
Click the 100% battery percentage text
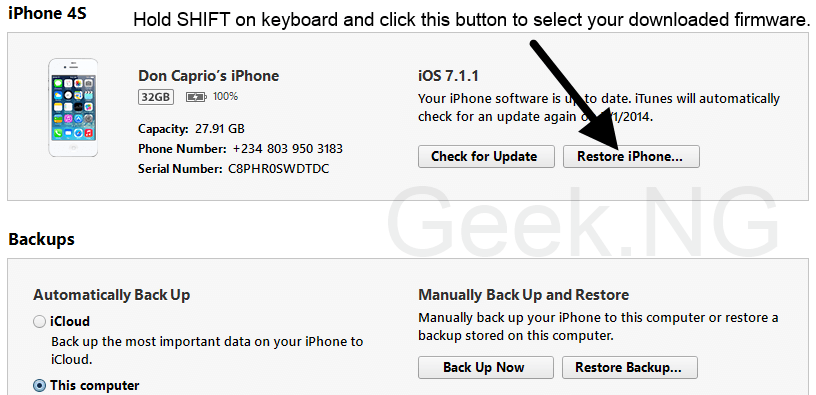click(225, 96)
